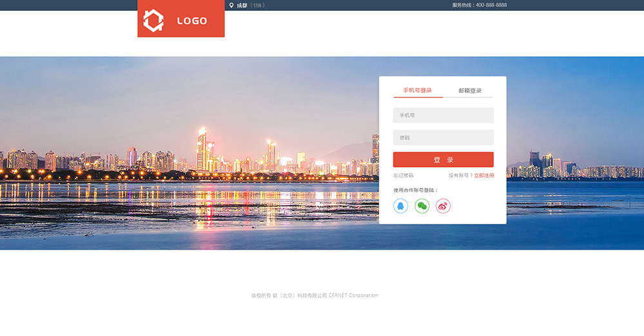Open the 忘记密码 link
This screenshot has height=336, width=644.
click(x=403, y=175)
